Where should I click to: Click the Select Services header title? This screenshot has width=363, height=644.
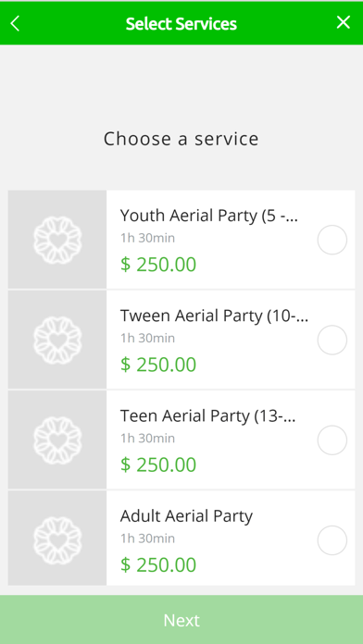[181, 24]
